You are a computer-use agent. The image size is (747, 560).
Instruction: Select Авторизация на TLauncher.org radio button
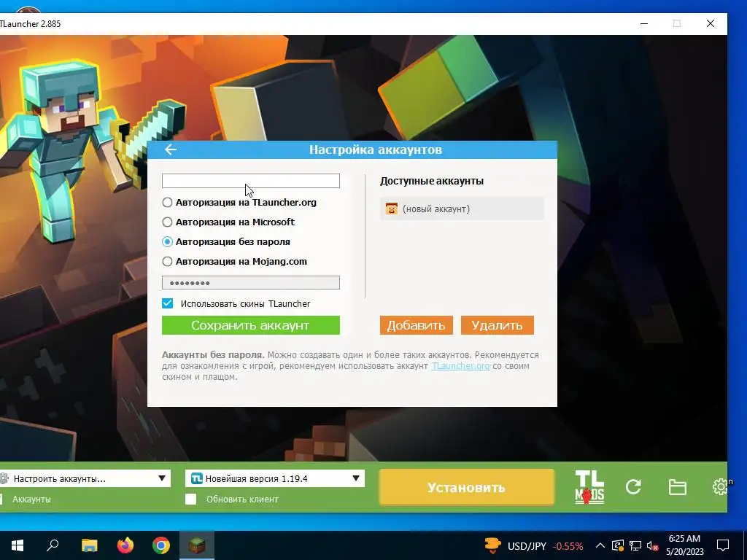coord(167,203)
